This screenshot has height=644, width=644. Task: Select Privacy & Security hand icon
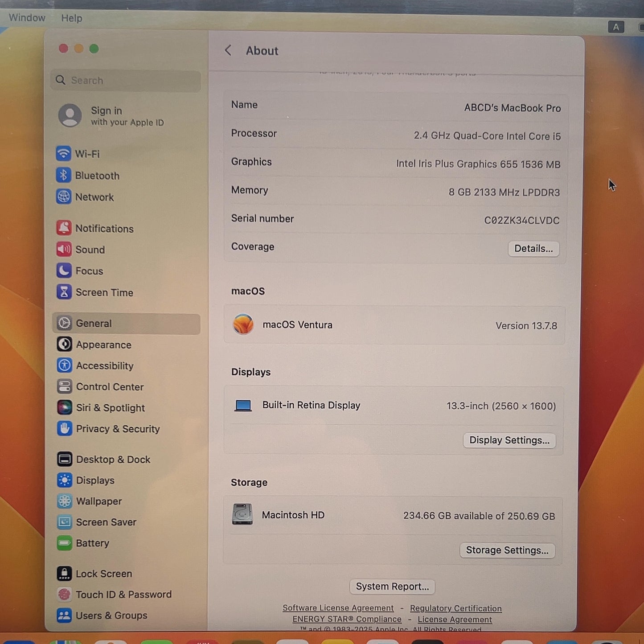[65, 428]
